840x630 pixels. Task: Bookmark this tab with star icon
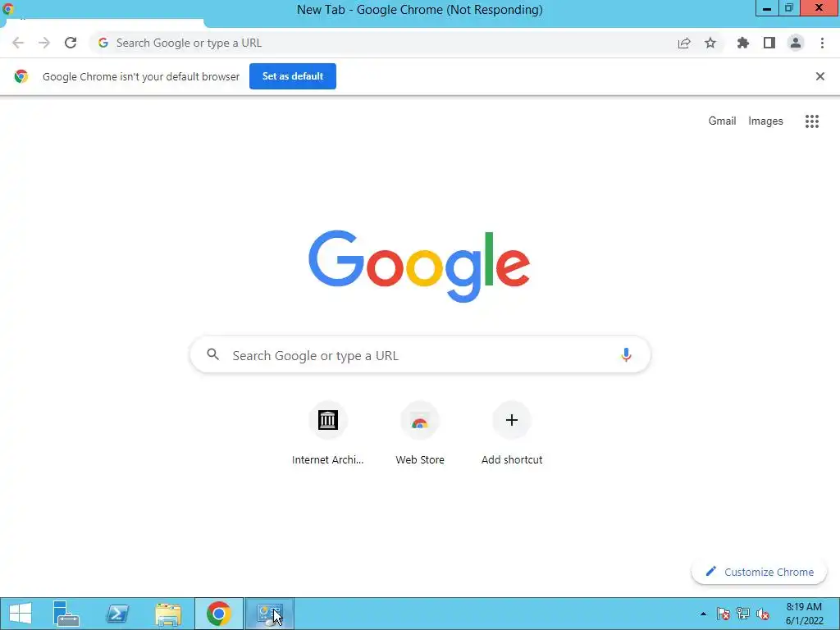[x=710, y=43]
